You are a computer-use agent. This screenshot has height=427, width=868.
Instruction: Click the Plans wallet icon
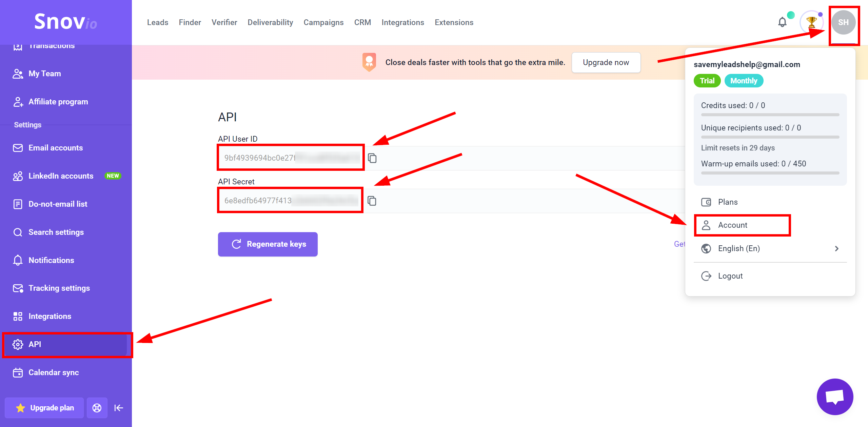click(706, 202)
